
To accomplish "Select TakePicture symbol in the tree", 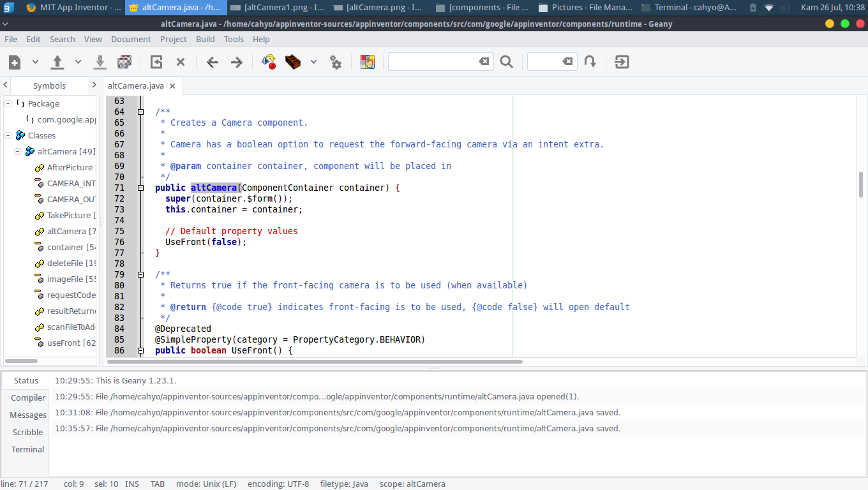I will (x=66, y=215).
